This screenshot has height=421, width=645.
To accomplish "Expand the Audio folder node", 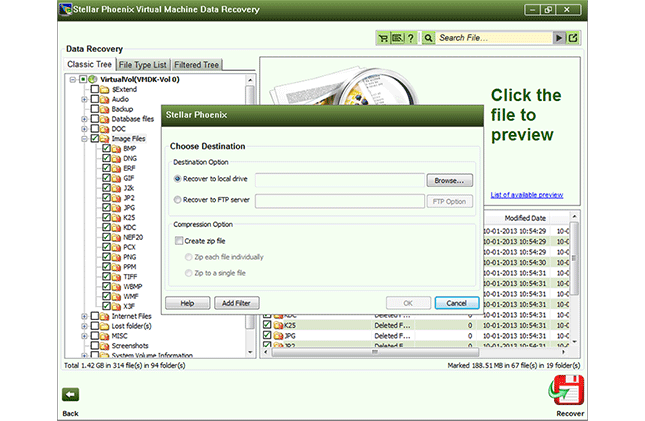I will pos(84,99).
